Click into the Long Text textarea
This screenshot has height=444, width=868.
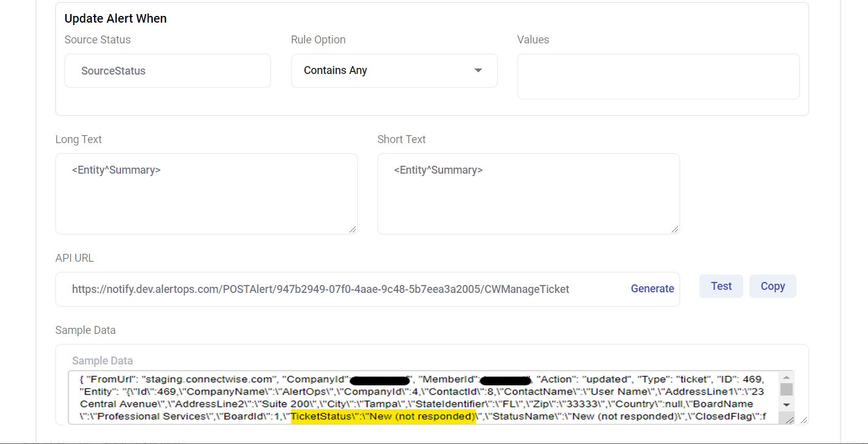point(206,194)
